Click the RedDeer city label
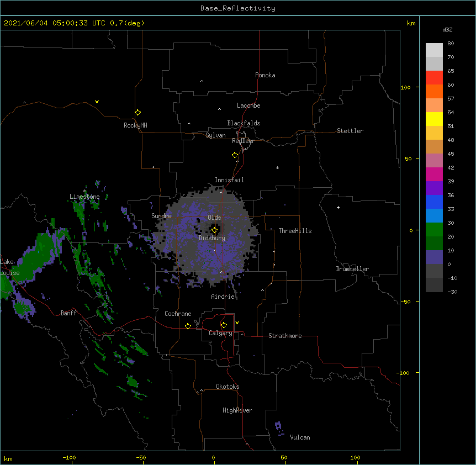The width and height of the screenshot is (476, 465). 243,141
